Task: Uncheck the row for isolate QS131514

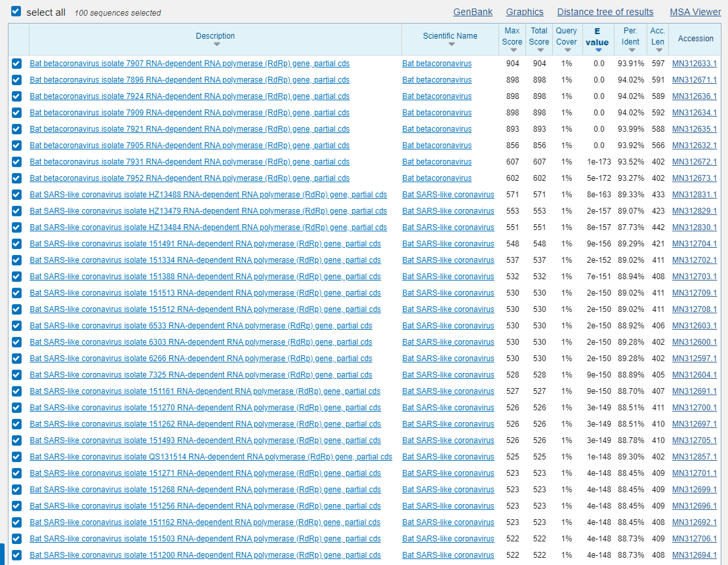Action: (16, 457)
